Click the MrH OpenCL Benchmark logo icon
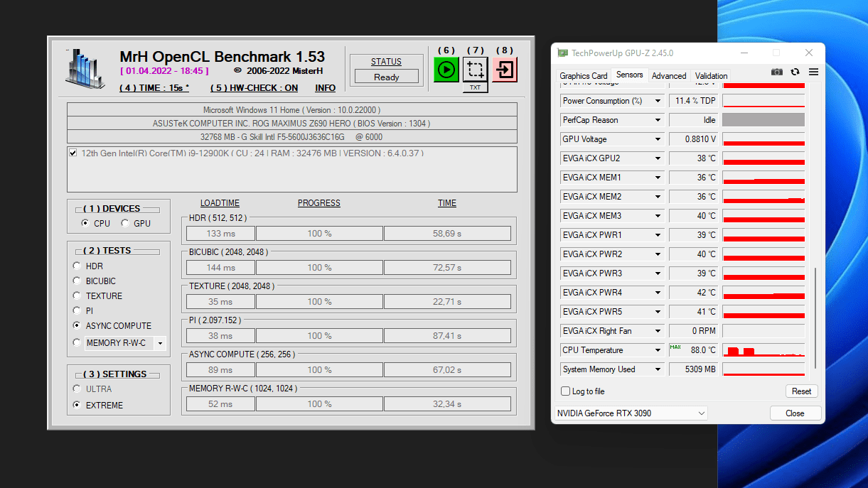 tap(85, 70)
